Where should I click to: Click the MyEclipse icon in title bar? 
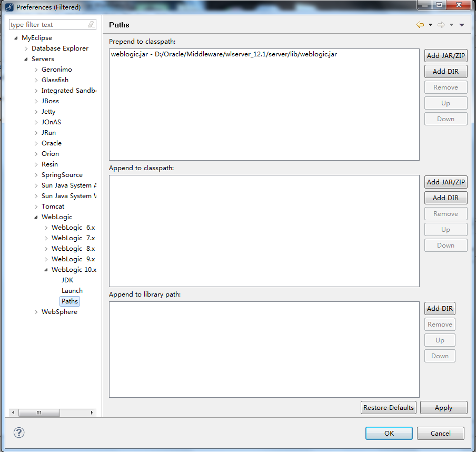9,7
